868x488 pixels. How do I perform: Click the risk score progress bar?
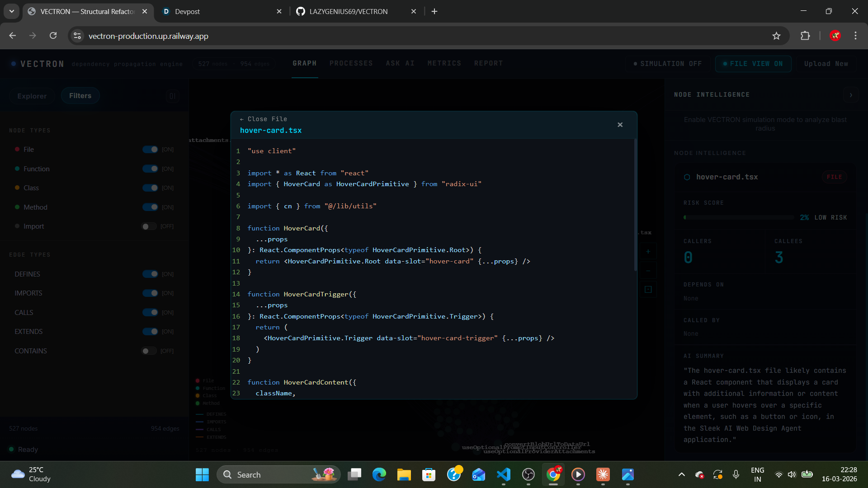pyautogui.click(x=739, y=218)
